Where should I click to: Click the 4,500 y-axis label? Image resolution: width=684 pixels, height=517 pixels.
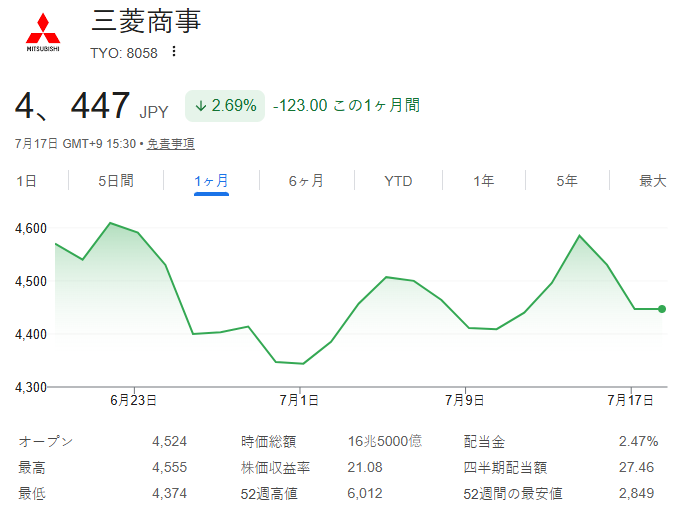(x=31, y=281)
